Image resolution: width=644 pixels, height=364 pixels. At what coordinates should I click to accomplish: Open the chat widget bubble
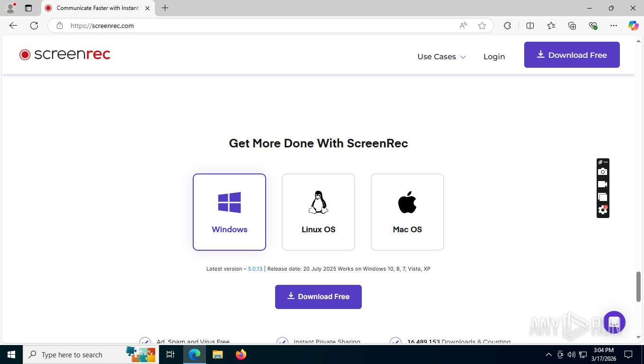[614, 322]
